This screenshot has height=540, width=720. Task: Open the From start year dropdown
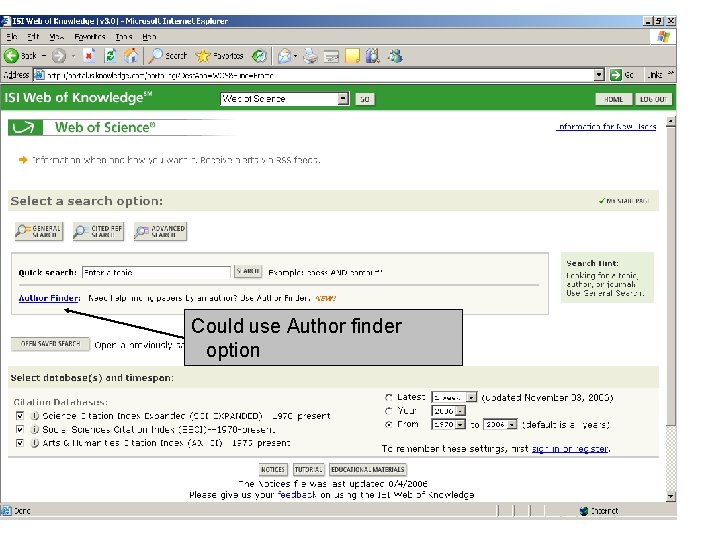coord(461,424)
